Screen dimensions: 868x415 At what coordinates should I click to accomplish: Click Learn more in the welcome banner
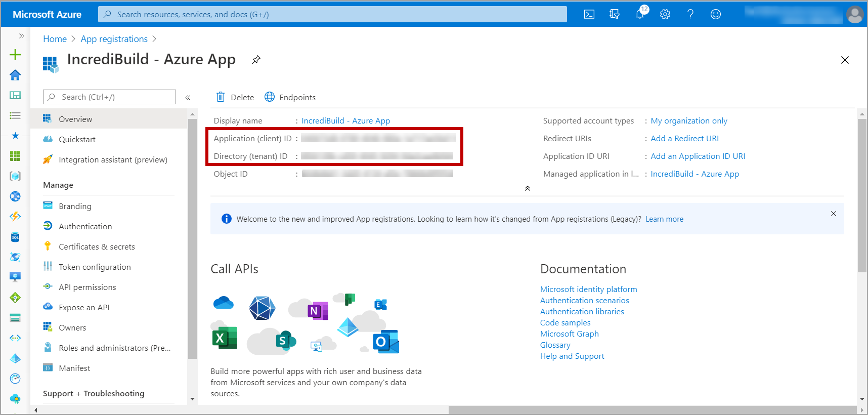pyautogui.click(x=664, y=219)
